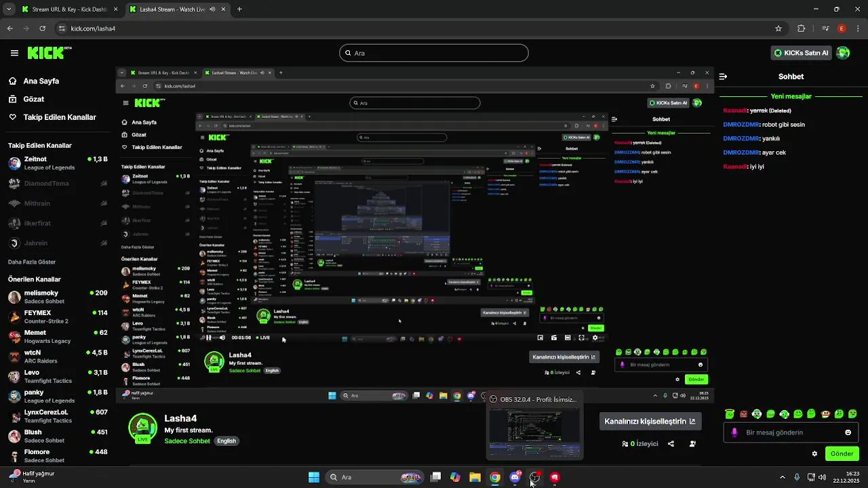The width and height of the screenshot is (868, 488).
Task: Open Windows Start menu
Action: click(x=314, y=477)
